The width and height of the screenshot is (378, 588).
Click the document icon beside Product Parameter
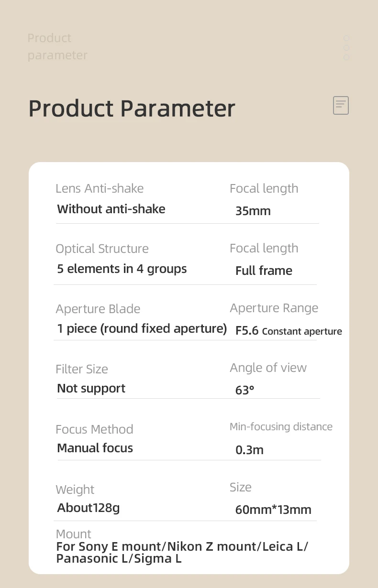tap(341, 105)
